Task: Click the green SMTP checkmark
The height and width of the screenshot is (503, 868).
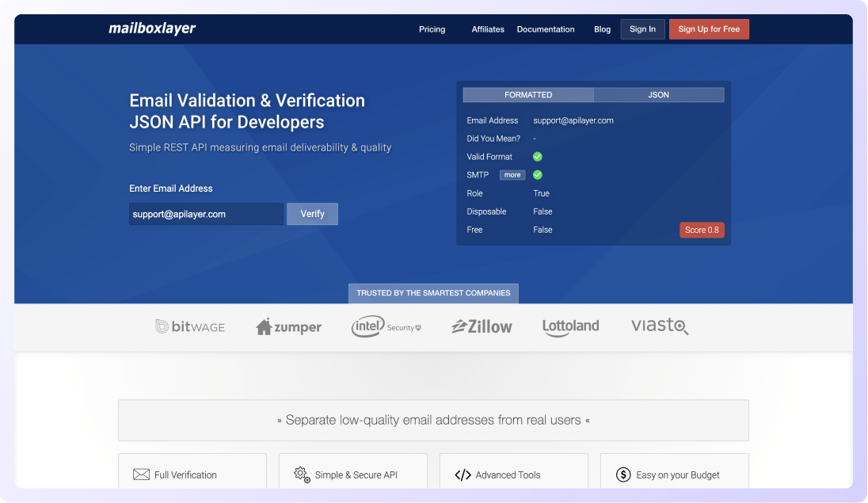Action: (x=538, y=175)
